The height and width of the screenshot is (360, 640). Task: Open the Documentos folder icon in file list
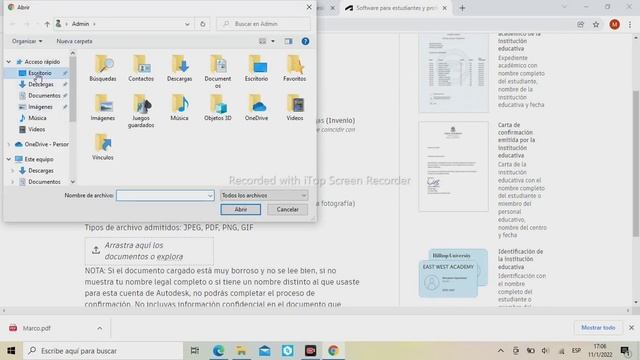[218, 71]
